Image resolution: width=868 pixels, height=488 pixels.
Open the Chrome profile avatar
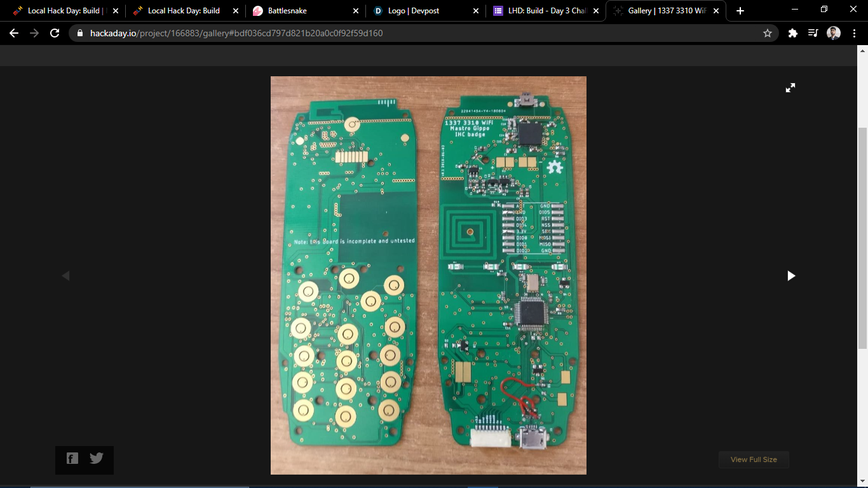(834, 33)
